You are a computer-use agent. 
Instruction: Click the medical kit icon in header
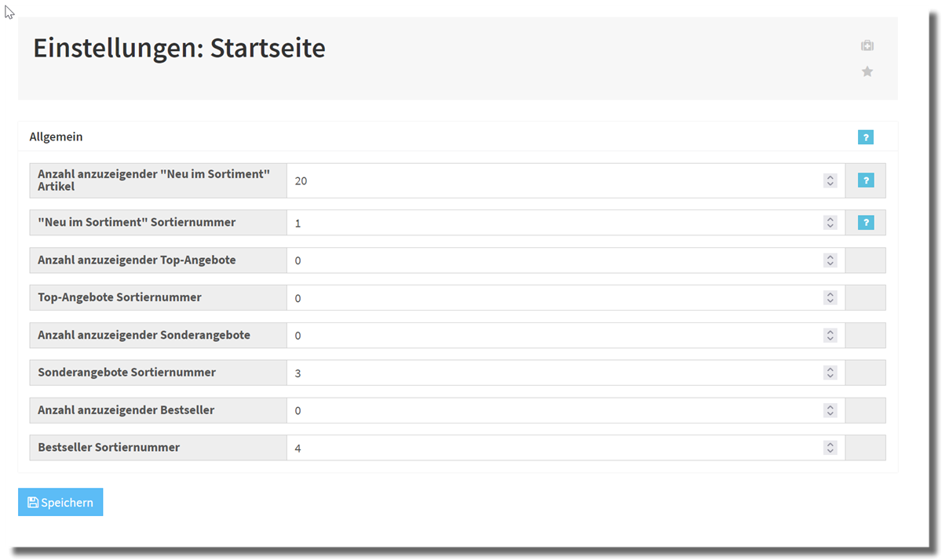click(867, 45)
